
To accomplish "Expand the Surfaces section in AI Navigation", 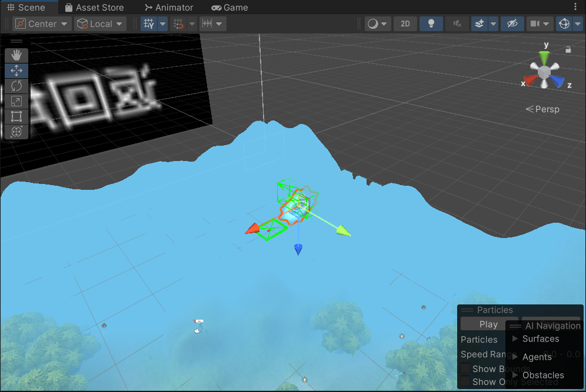I will click(515, 339).
